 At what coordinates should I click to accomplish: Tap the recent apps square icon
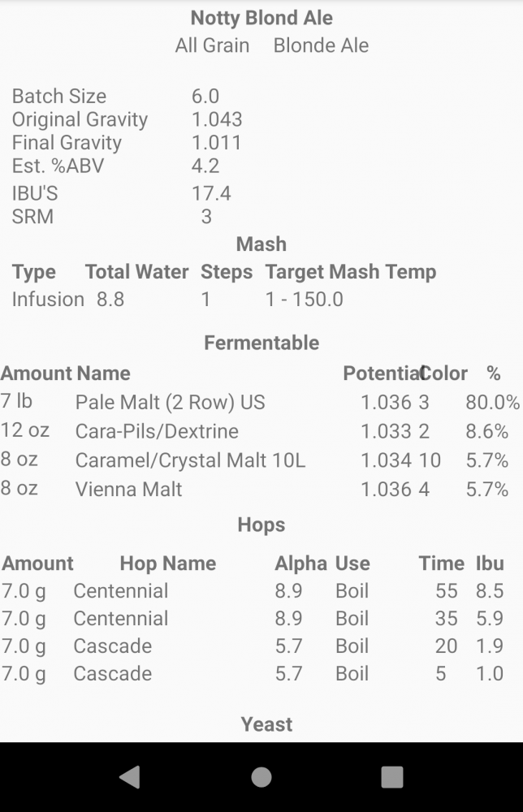tap(392, 777)
